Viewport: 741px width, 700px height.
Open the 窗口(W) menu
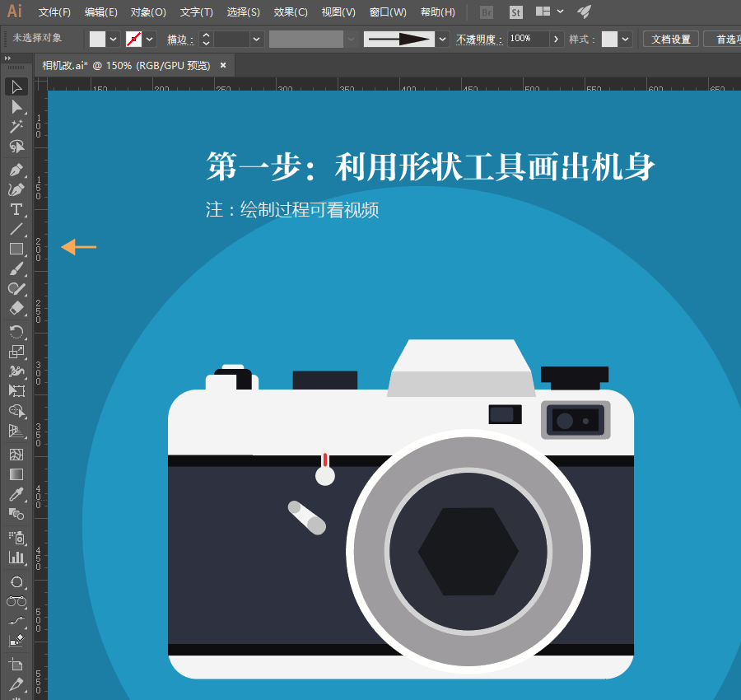388,12
